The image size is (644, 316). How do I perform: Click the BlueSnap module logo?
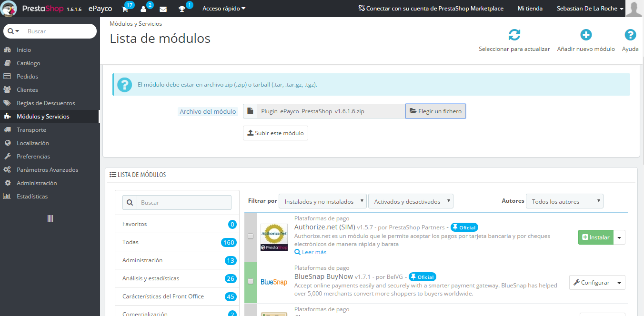pyautogui.click(x=274, y=282)
